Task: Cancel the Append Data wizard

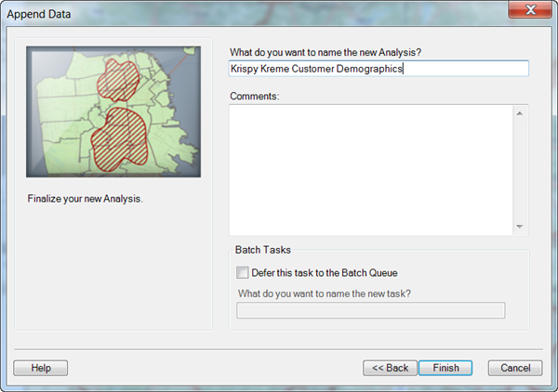Action: (x=514, y=368)
